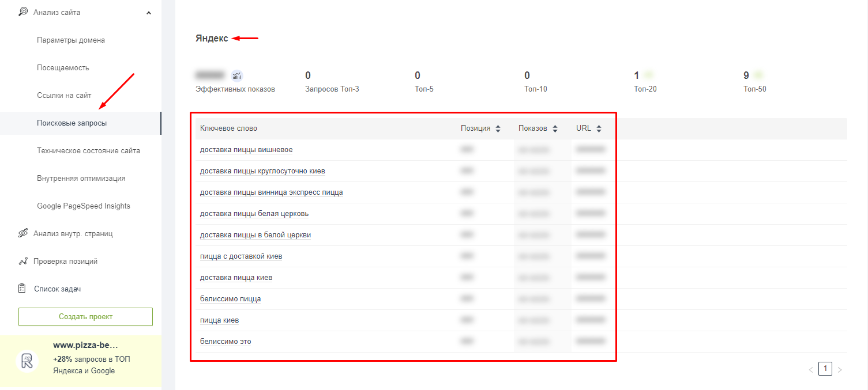Open Google PageSpeed Insights menu item
Image resolution: width=868 pixels, height=390 pixels.
tap(84, 206)
